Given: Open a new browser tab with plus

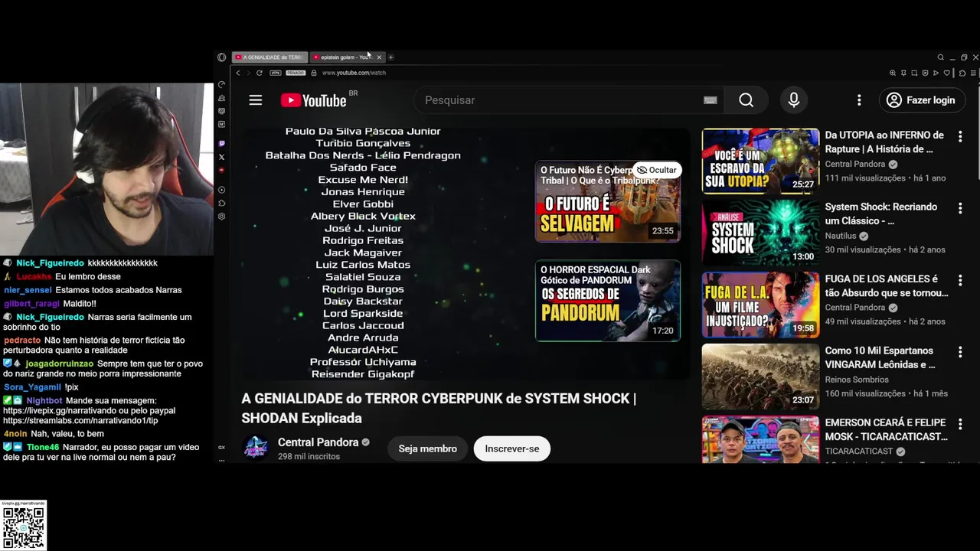Looking at the screenshot, I should coord(390,57).
